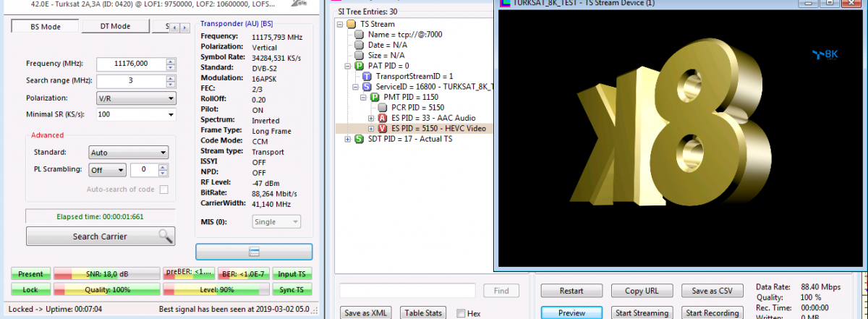Open the Standard Auto dropdown
The height and width of the screenshot is (319, 868).
click(x=128, y=153)
